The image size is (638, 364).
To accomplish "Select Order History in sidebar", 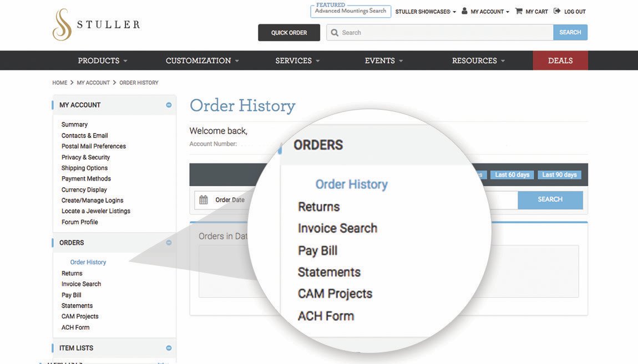I will pos(88,262).
